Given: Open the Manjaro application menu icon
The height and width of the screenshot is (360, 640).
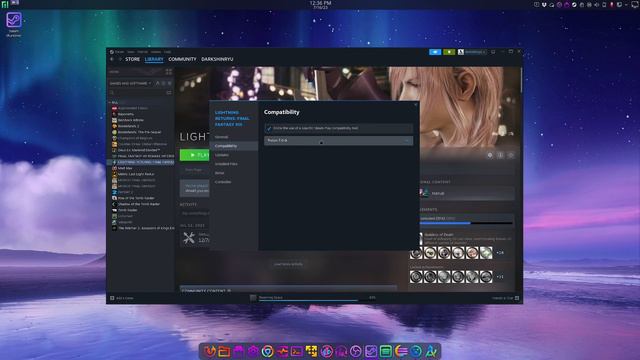Looking at the screenshot, I should coord(4,4).
